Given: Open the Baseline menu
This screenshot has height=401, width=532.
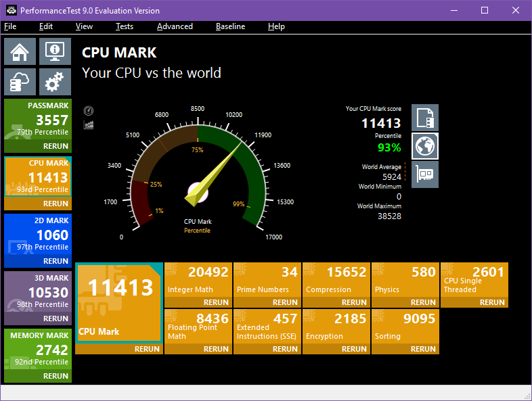Looking at the screenshot, I should [x=230, y=26].
